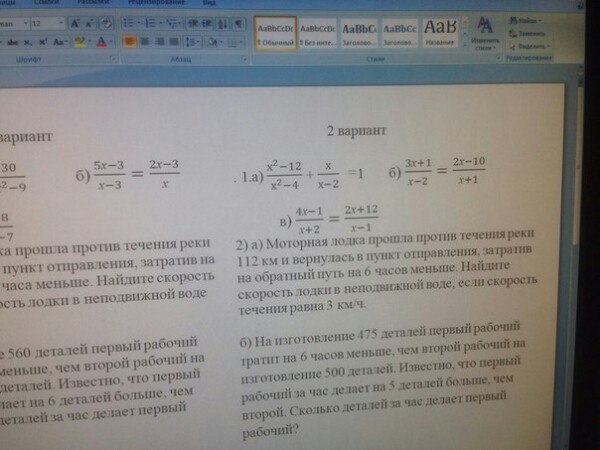The width and height of the screenshot is (600, 450).
Task: Expand the styles gallery More arrow
Action: pos(465,45)
